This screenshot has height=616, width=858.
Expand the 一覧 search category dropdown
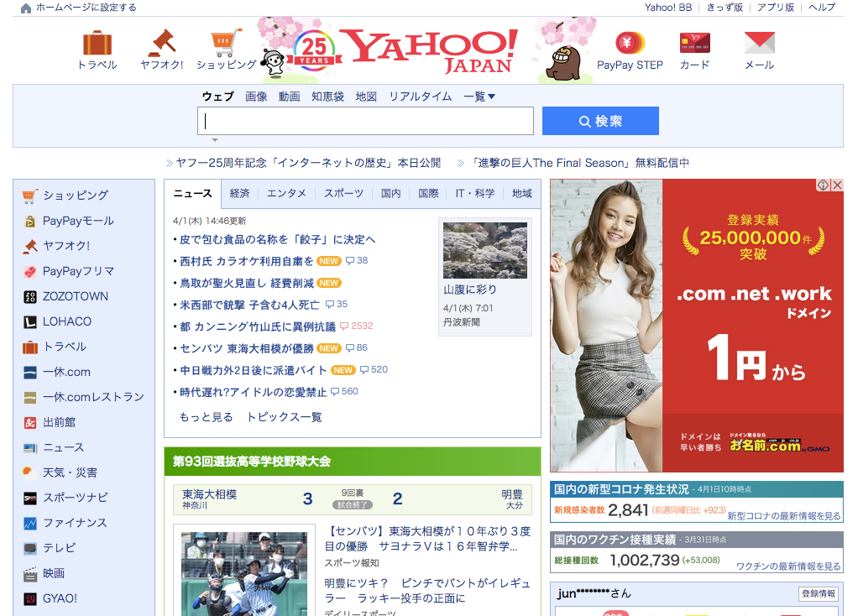click(479, 97)
